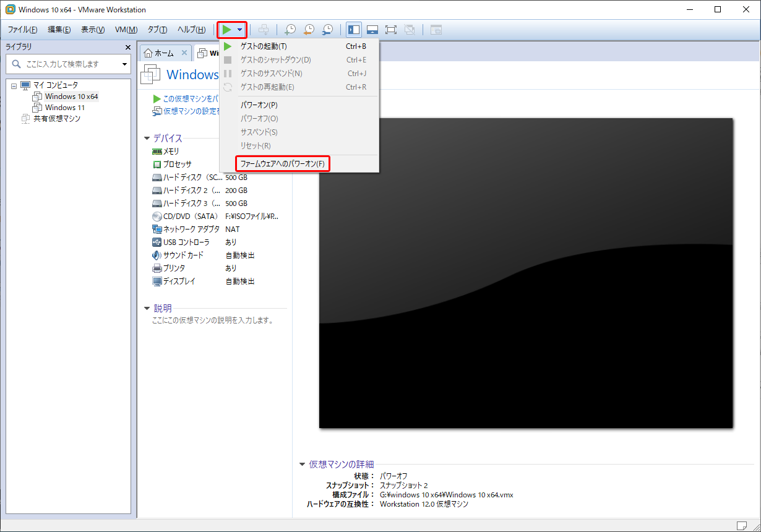
Task: Click the 500 GB SCSI hard disk icon
Action: [157, 178]
